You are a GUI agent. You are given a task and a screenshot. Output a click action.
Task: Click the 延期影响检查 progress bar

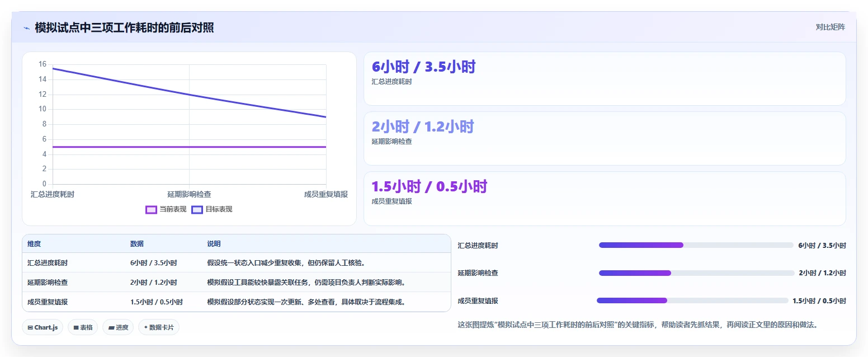point(696,273)
